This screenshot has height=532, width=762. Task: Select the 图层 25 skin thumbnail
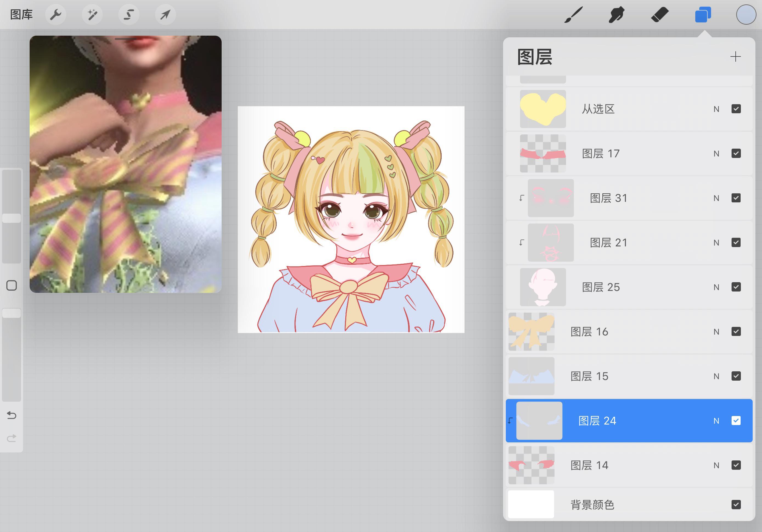[x=543, y=287]
